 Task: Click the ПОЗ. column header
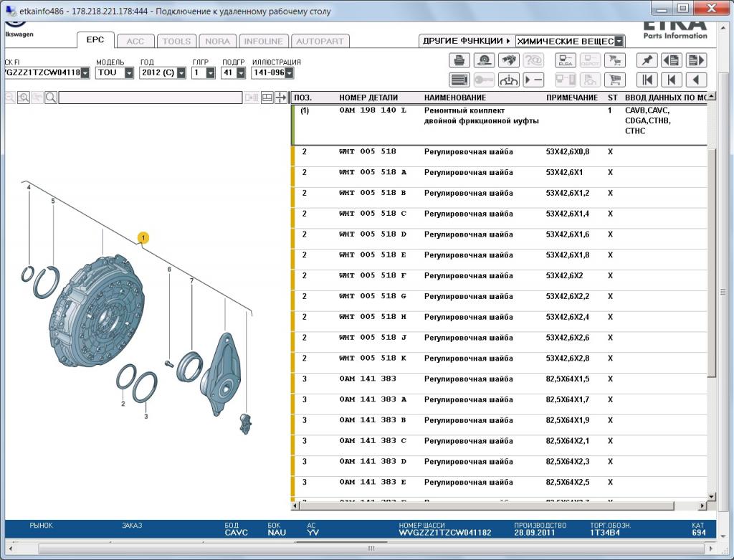pos(303,98)
